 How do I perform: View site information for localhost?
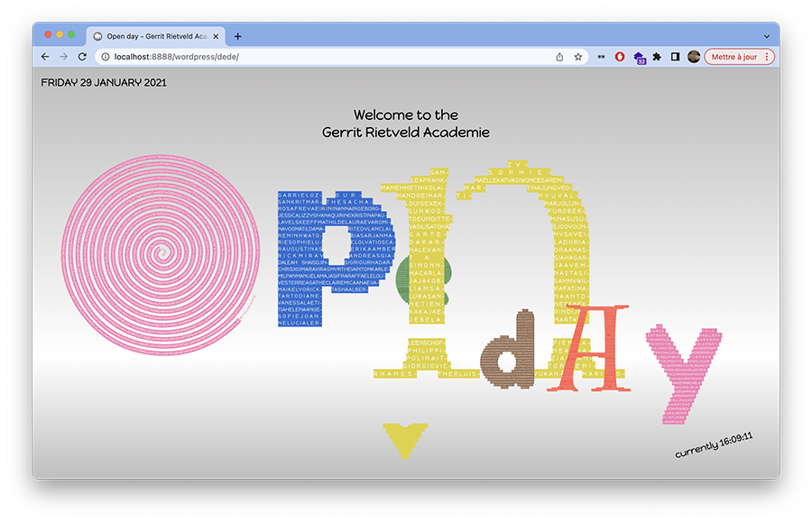click(106, 57)
